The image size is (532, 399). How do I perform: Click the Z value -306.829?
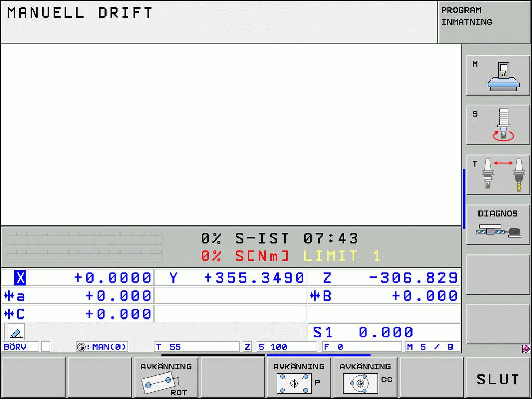click(x=413, y=277)
